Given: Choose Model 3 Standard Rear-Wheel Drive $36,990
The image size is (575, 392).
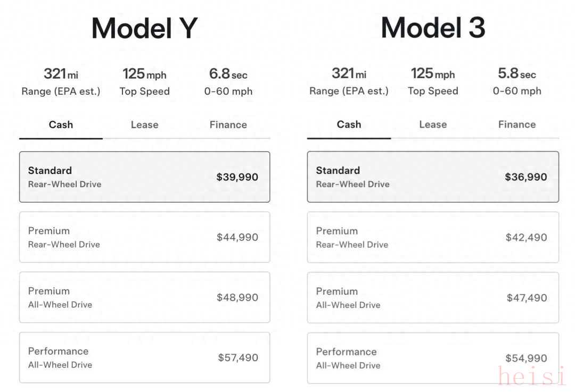Looking at the screenshot, I should click(433, 177).
